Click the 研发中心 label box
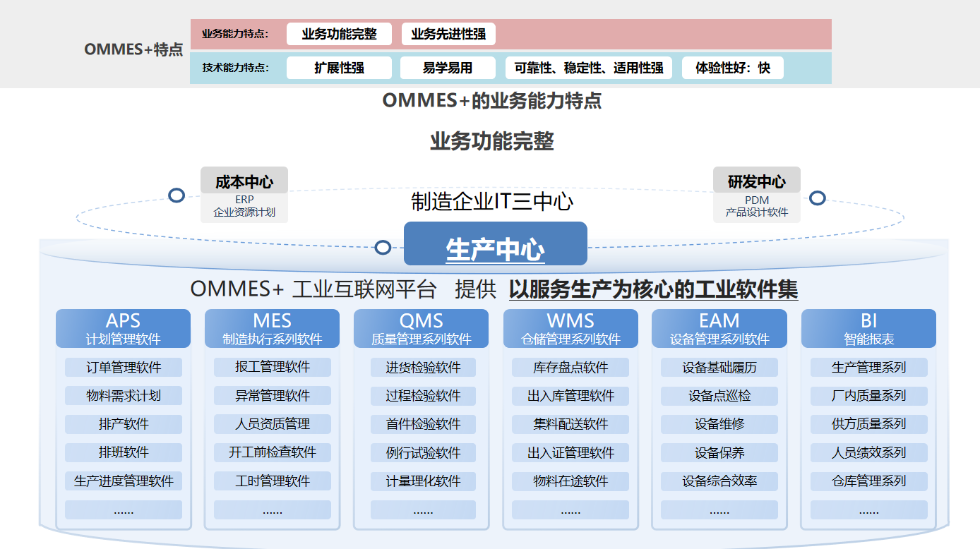The height and width of the screenshot is (549, 980). pyautogui.click(x=757, y=181)
